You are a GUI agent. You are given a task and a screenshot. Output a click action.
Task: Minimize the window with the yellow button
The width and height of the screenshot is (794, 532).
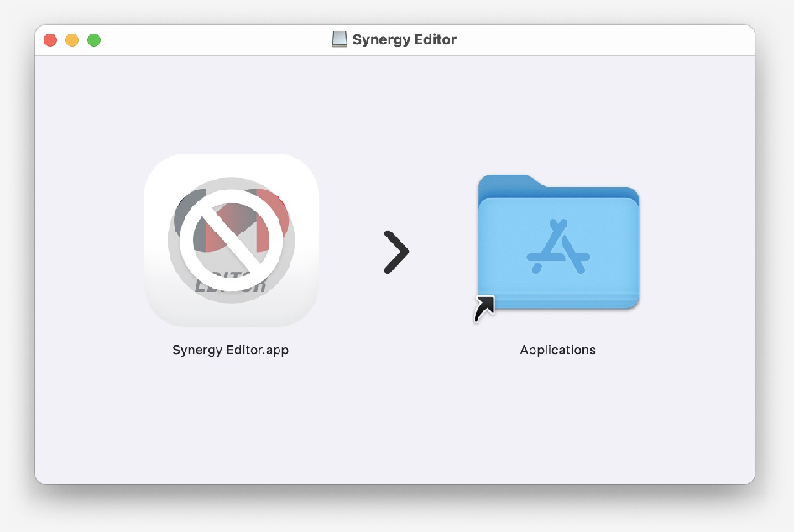[72, 40]
